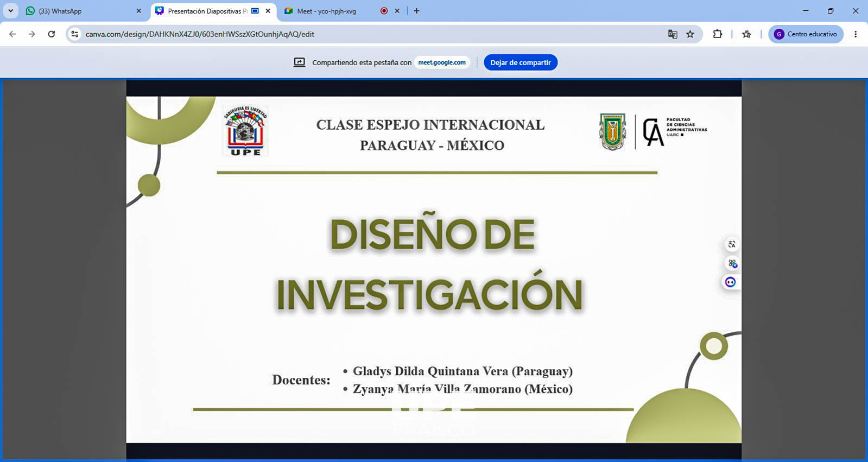The width and height of the screenshot is (868, 462).
Task: Click Dejar de compartir button
Action: (x=521, y=62)
